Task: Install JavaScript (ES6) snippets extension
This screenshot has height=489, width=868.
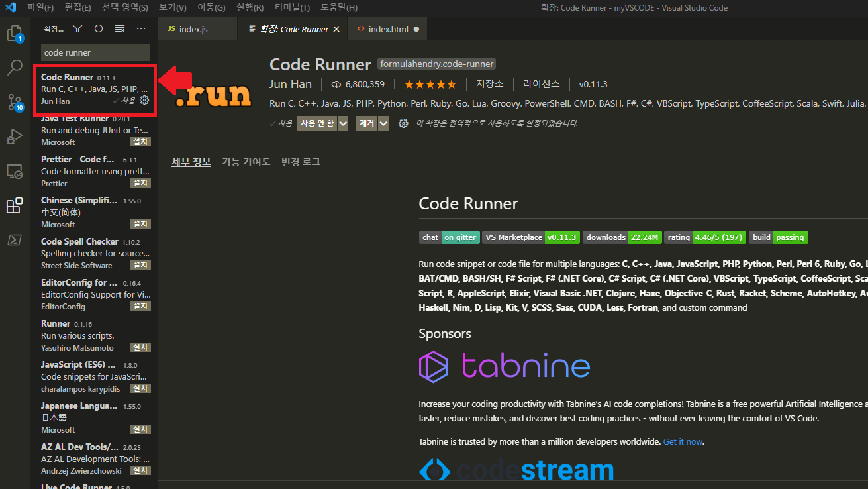Action: click(140, 389)
